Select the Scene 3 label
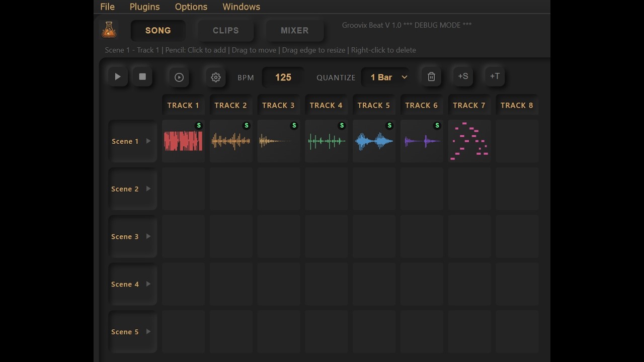The height and width of the screenshot is (362, 644). point(125,237)
